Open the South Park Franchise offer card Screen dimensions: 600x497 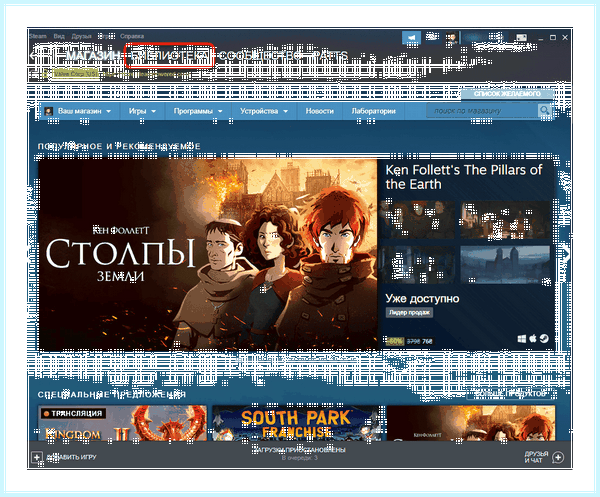(297, 423)
